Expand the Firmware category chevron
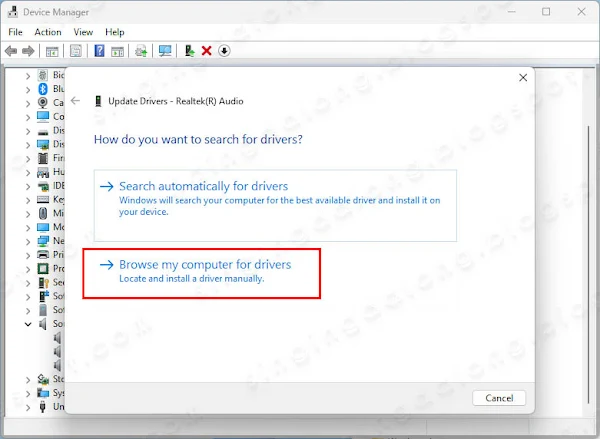600x439 pixels. 28,159
